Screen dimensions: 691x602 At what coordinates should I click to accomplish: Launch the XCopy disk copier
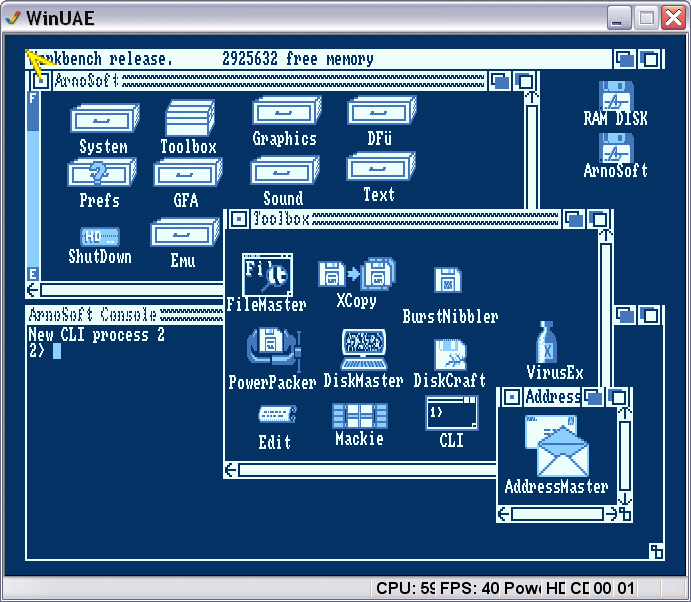357,274
